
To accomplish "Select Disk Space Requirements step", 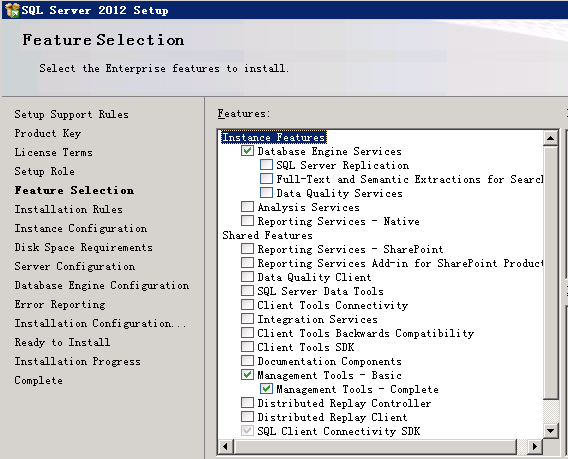I will click(x=83, y=247).
